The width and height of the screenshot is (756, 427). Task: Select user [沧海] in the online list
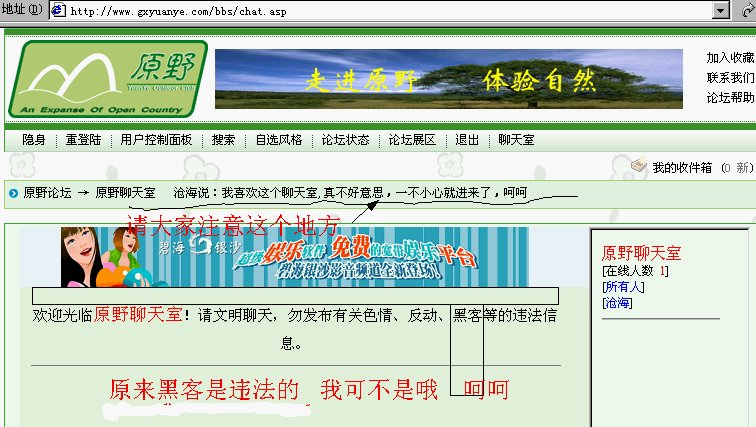point(617,302)
